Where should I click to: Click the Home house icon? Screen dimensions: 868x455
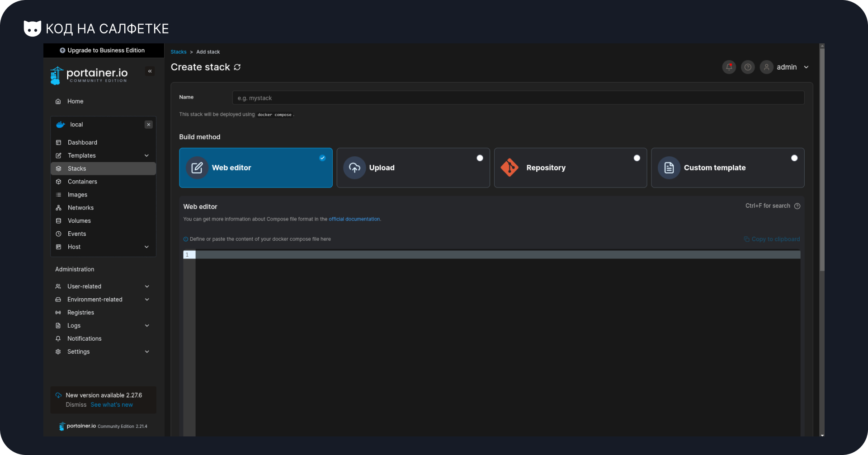click(x=58, y=102)
